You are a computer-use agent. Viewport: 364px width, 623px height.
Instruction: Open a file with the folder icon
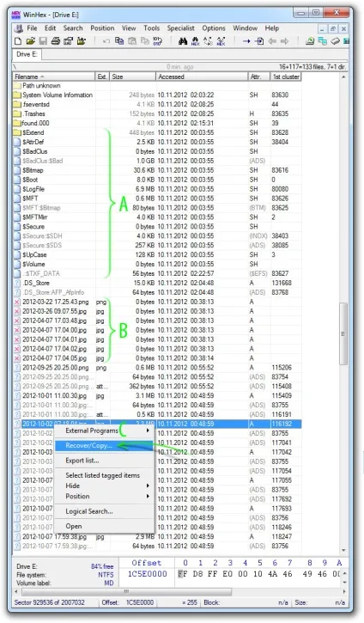pos(31,41)
